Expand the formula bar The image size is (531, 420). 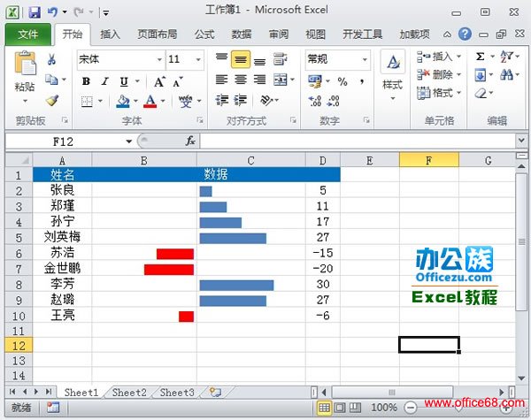[x=521, y=140]
